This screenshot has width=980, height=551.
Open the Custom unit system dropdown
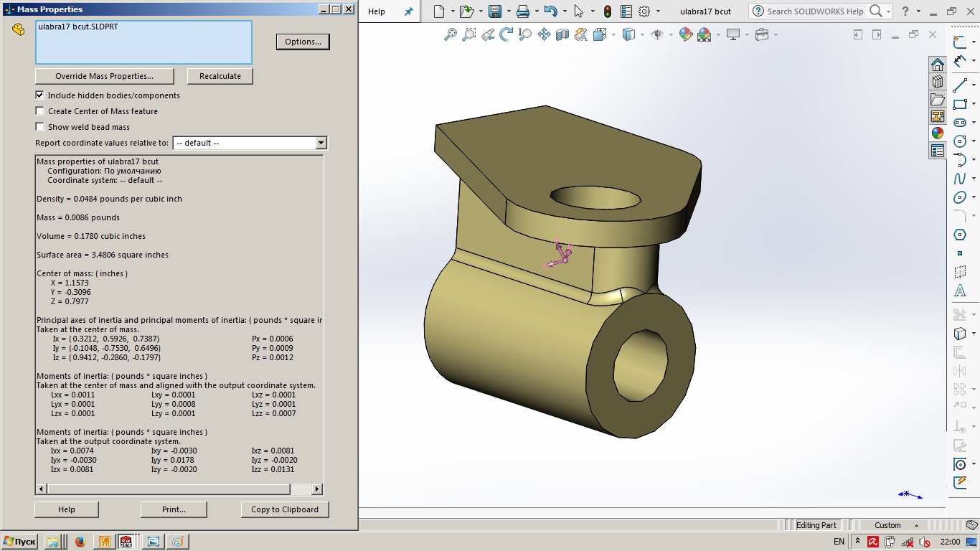click(x=897, y=525)
